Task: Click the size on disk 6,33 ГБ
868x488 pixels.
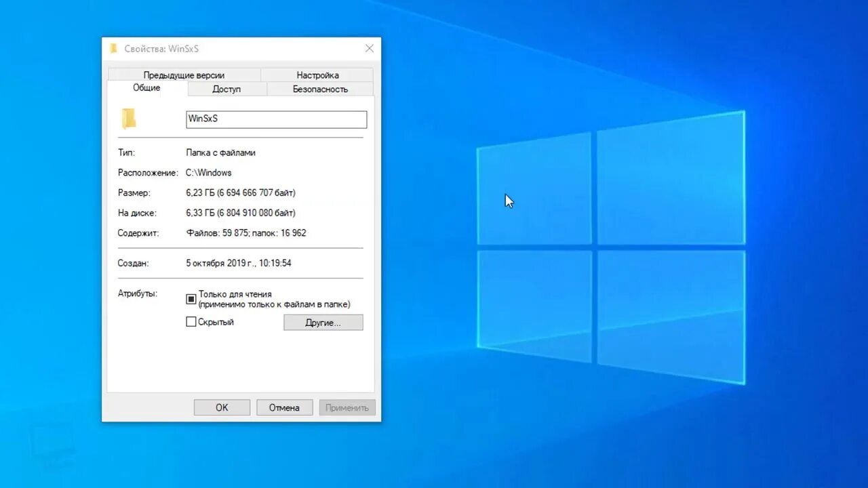Action: (x=241, y=213)
